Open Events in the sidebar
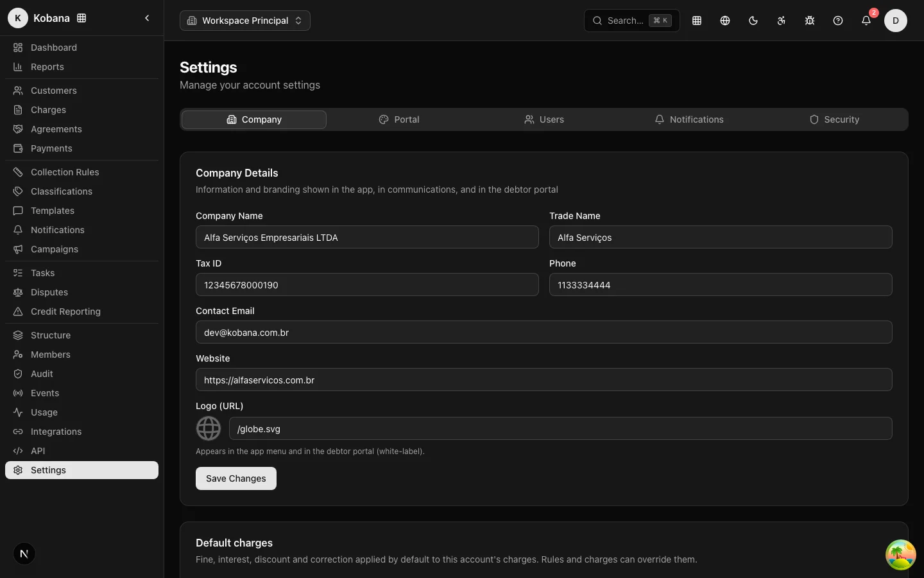The image size is (924, 578). [x=81, y=393]
